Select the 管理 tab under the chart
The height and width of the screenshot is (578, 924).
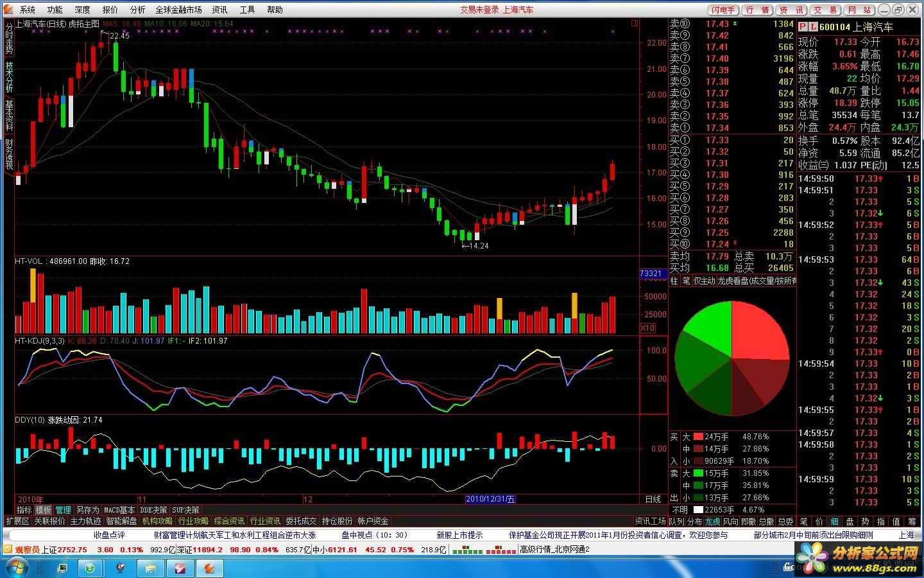pos(63,510)
